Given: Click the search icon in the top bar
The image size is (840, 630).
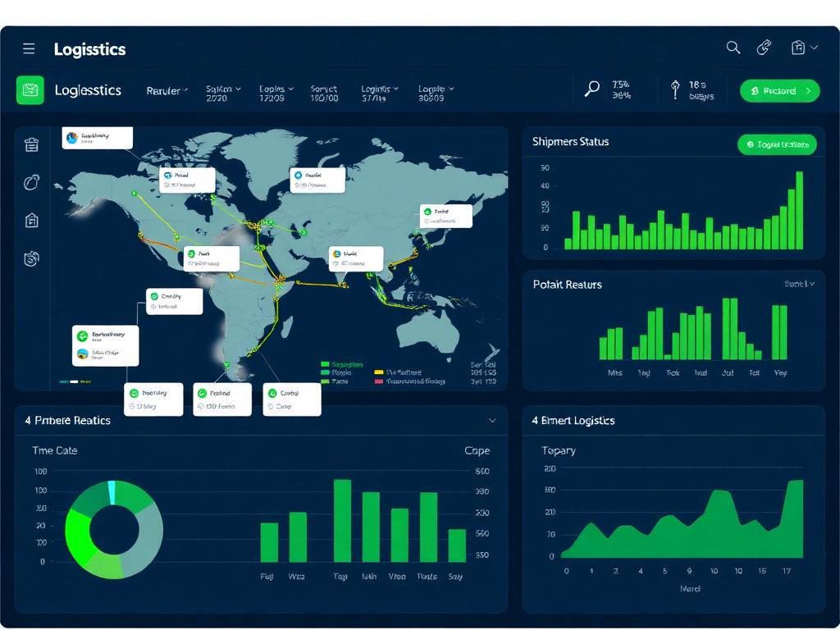Looking at the screenshot, I should (x=733, y=48).
